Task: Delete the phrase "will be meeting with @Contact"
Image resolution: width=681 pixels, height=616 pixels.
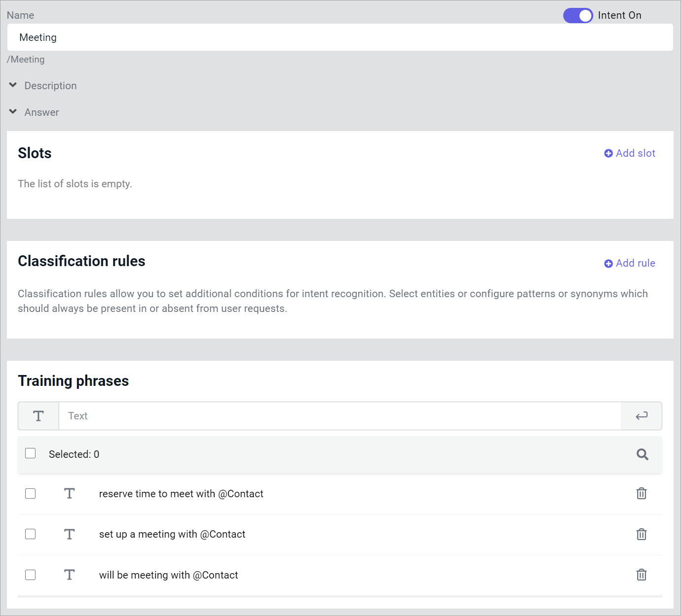Action: tap(641, 575)
